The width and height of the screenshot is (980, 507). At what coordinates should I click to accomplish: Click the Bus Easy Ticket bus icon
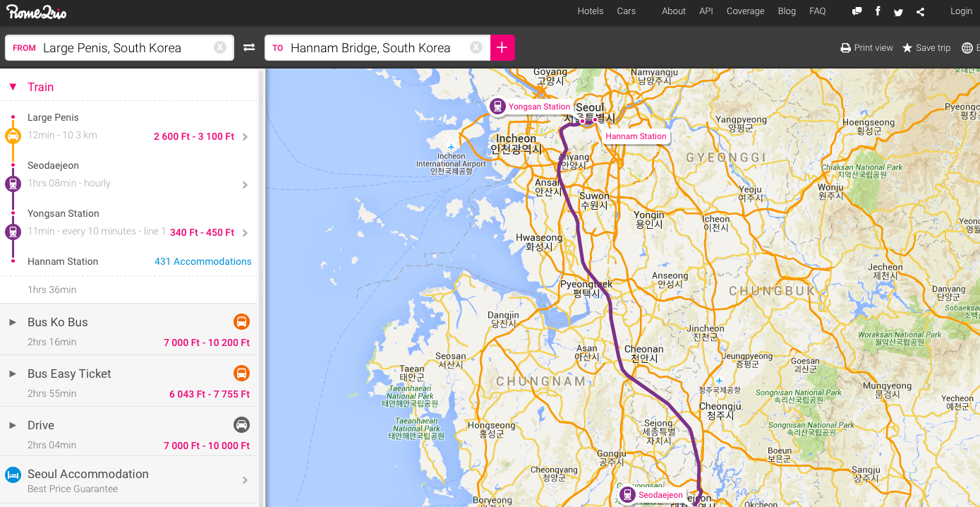click(x=241, y=374)
